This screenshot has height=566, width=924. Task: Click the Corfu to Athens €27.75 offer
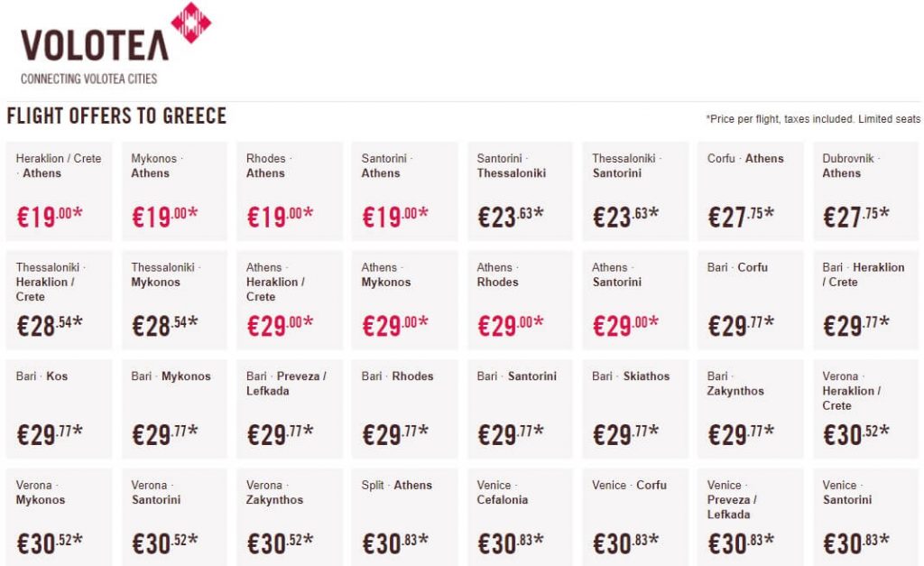click(x=751, y=190)
